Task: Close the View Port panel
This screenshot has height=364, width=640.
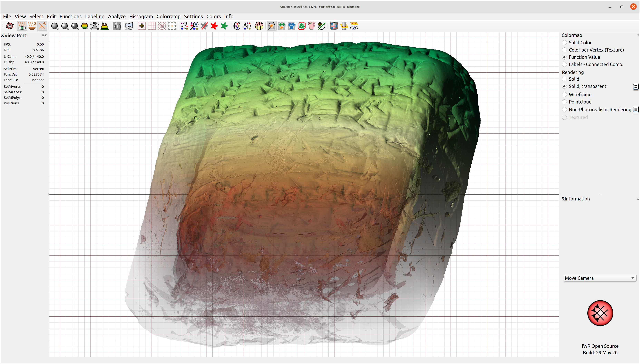Action: [x=46, y=35]
